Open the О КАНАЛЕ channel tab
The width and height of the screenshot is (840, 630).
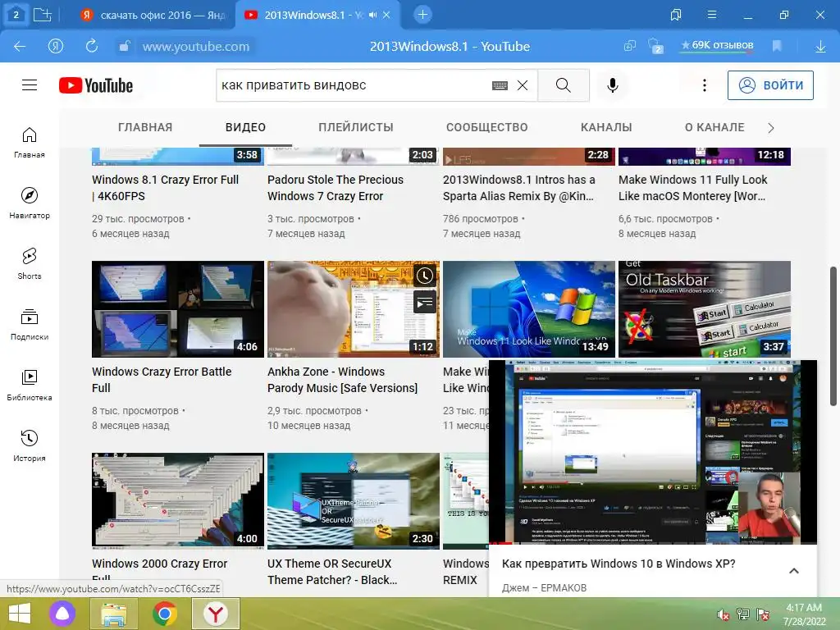point(714,127)
